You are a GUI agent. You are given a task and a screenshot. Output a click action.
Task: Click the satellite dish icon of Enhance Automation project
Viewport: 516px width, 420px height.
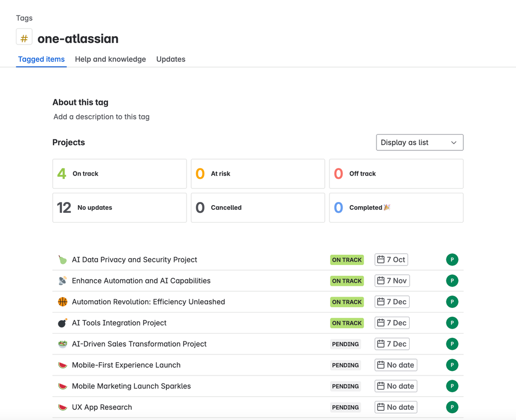(x=62, y=281)
